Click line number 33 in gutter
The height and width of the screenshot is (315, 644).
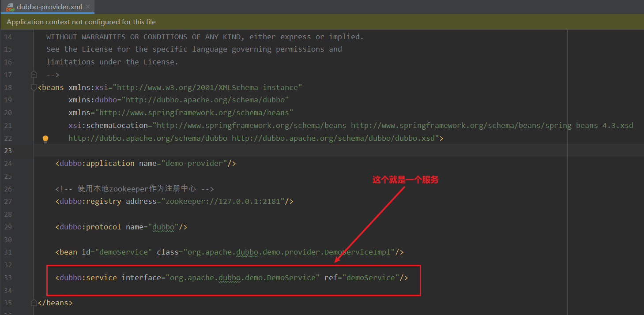8,277
